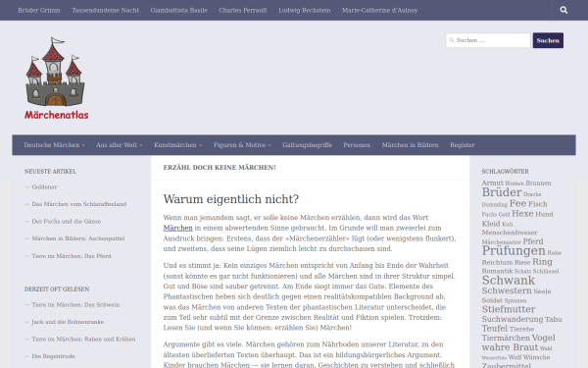
Task: Select the Schwestern tag
Action: click(507, 291)
